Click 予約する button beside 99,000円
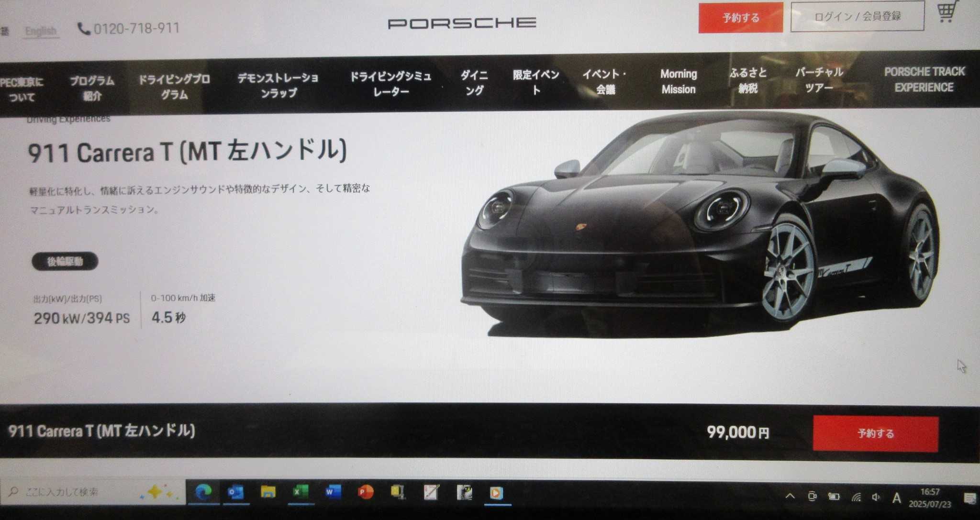Viewport: 980px width, 520px height. tap(875, 433)
